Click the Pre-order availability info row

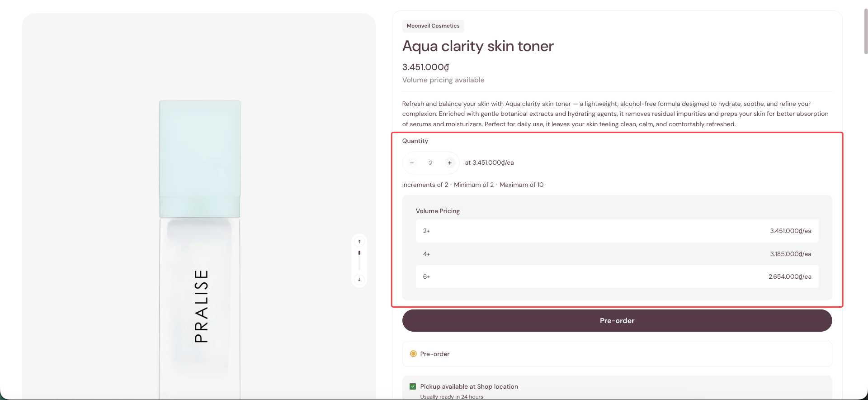click(x=617, y=354)
